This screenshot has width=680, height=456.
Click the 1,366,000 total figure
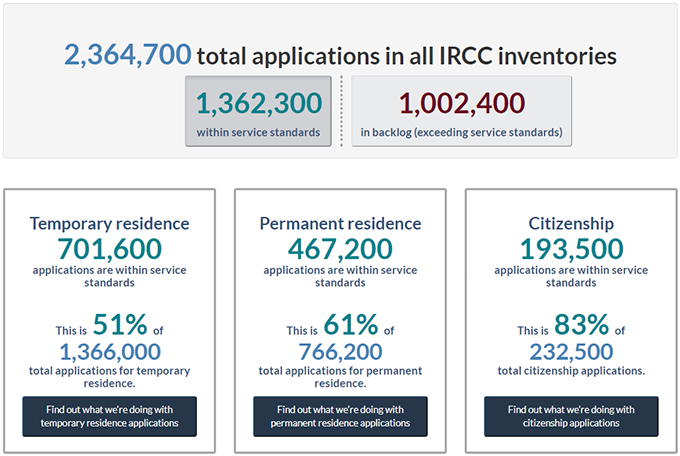coord(110,352)
